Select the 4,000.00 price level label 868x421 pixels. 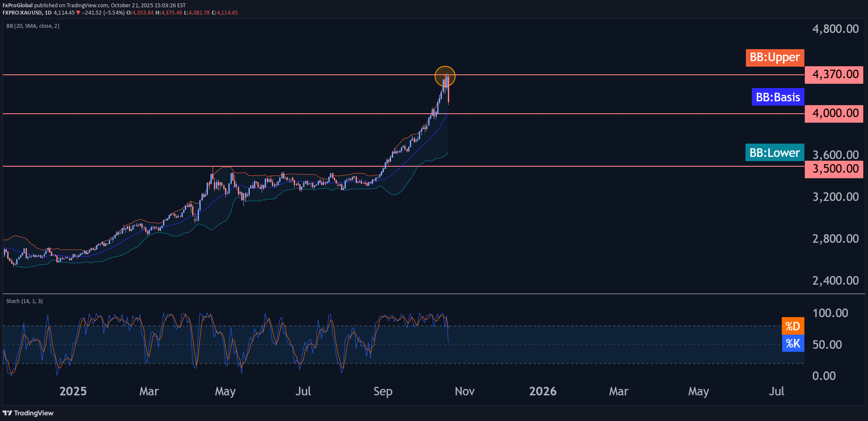pyautogui.click(x=834, y=114)
